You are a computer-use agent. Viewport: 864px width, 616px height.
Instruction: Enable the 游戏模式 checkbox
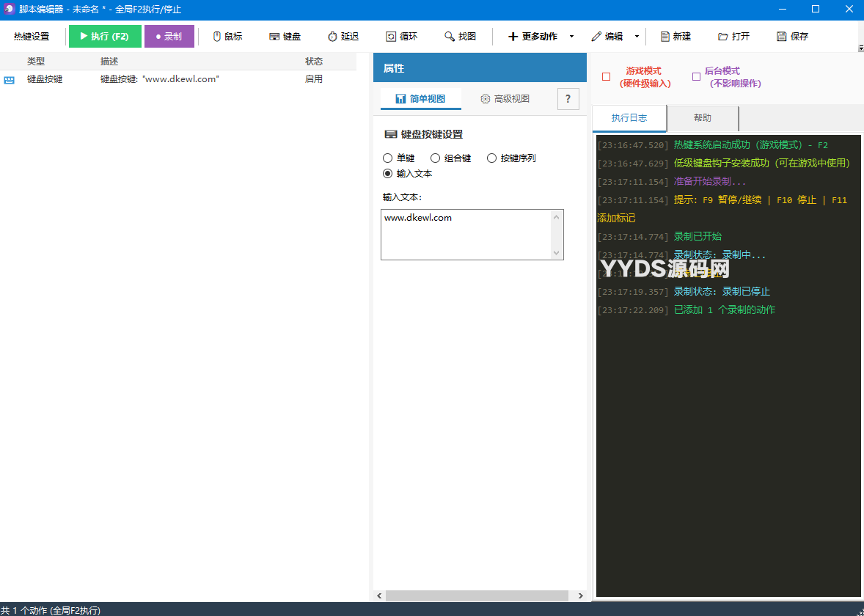(x=606, y=77)
